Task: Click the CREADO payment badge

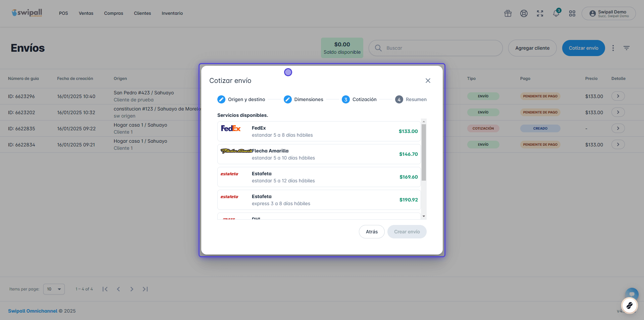Action: click(540, 128)
